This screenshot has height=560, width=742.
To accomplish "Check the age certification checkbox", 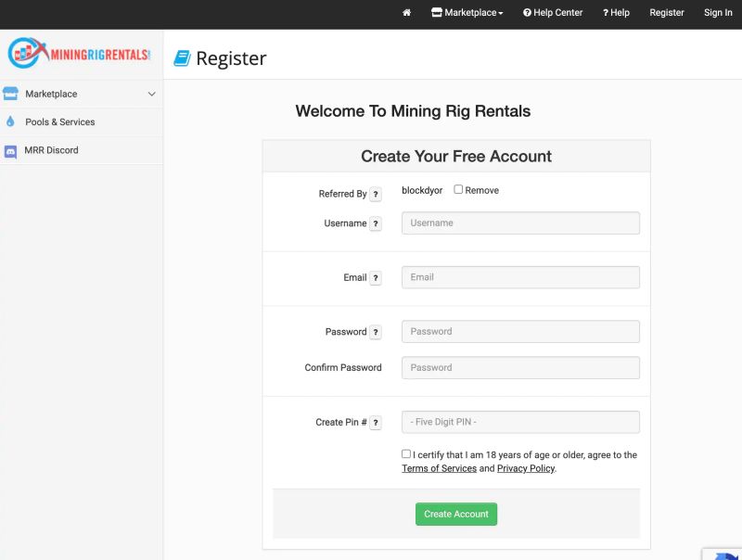I will pyautogui.click(x=406, y=453).
